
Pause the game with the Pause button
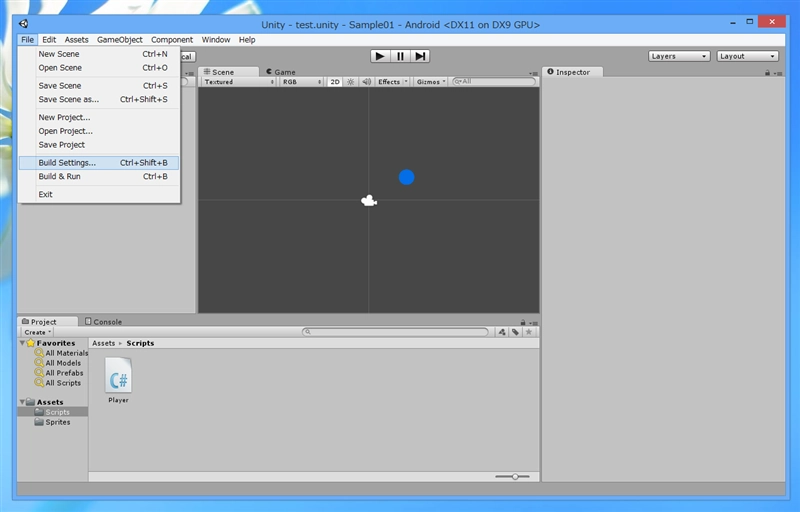coord(400,56)
